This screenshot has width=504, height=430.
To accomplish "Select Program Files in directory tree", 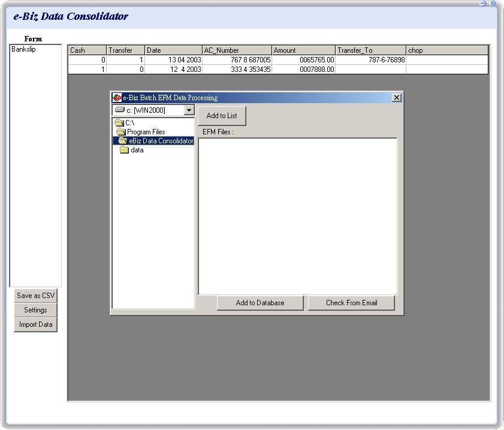I will [146, 132].
